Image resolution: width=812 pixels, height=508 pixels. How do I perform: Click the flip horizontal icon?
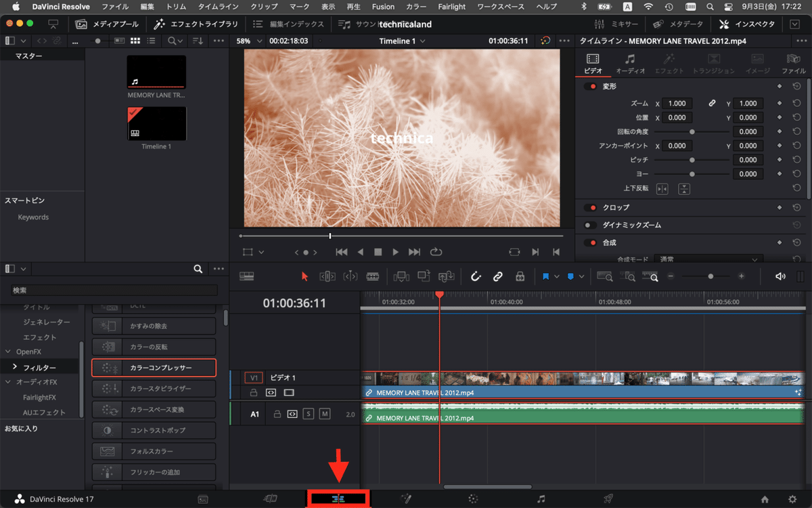662,188
